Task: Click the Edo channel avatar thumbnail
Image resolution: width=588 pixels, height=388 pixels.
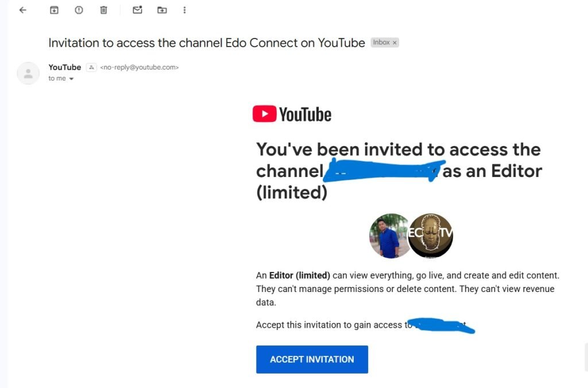Action: (x=431, y=236)
